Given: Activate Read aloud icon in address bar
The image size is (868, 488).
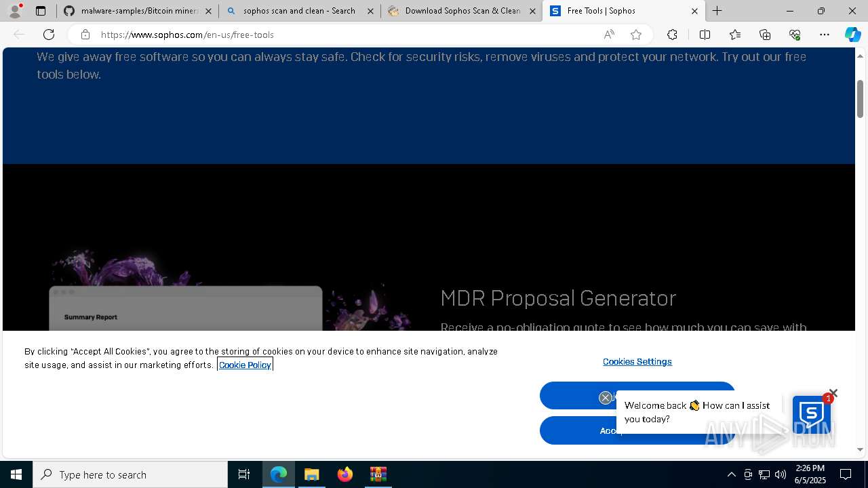Looking at the screenshot, I should pyautogui.click(x=609, y=35).
